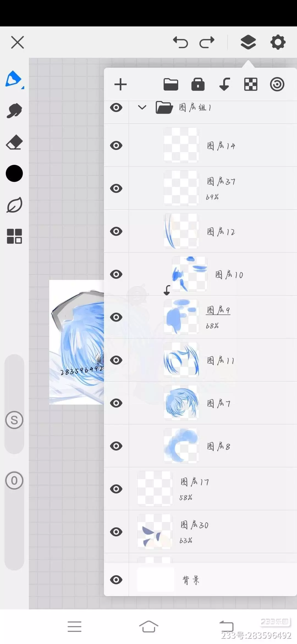Viewport: 297px width, 644px height.
Task: Lock the selected layer
Action: coord(198,84)
